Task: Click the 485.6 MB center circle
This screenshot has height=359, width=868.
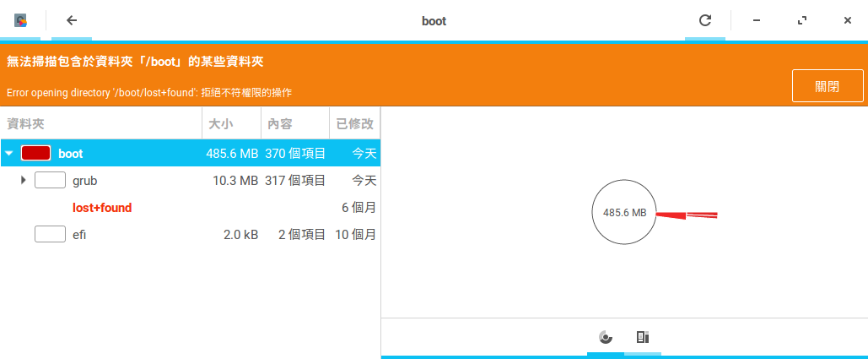Action: point(624,213)
